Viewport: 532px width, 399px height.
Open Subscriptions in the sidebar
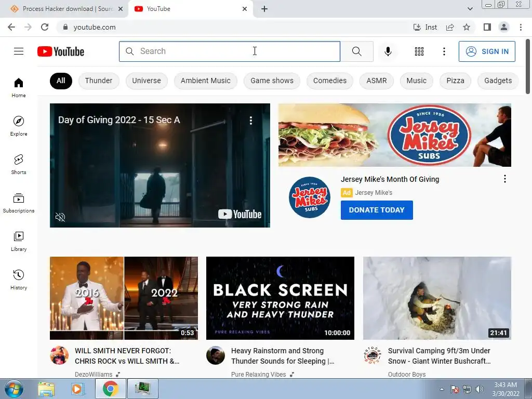[x=19, y=203]
